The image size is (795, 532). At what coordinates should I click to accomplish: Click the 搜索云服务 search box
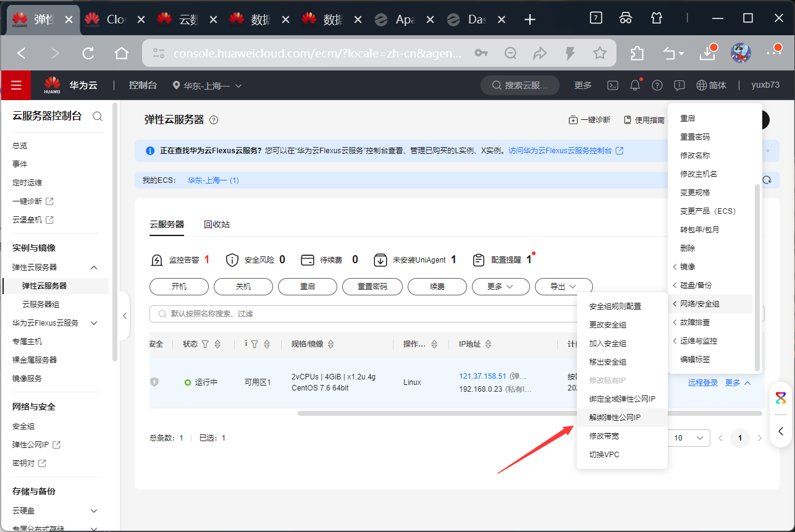click(520, 85)
